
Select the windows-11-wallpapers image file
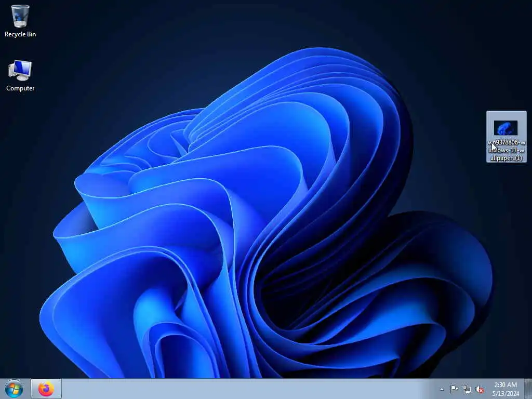[x=506, y=137]
